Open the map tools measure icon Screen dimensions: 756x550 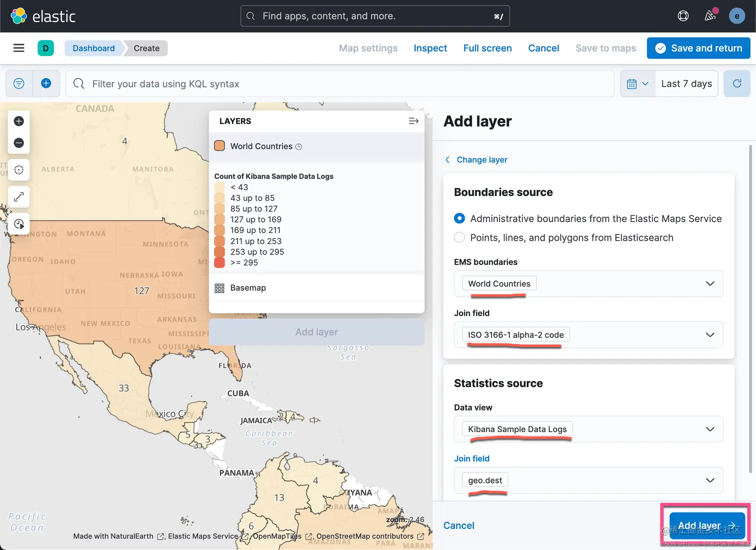pyautogui.click(x=19, y=197)
